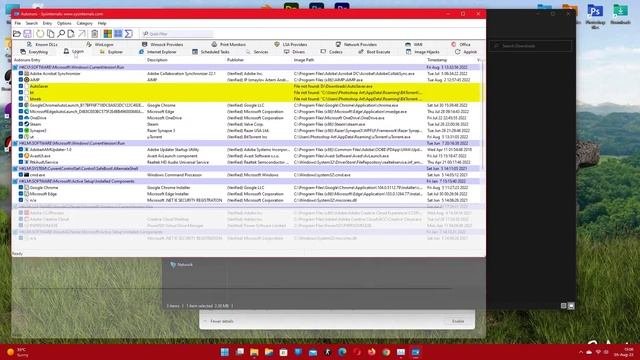Click the Delete trash can toolbar icon

pyautogui.click(x=94, y=33)
